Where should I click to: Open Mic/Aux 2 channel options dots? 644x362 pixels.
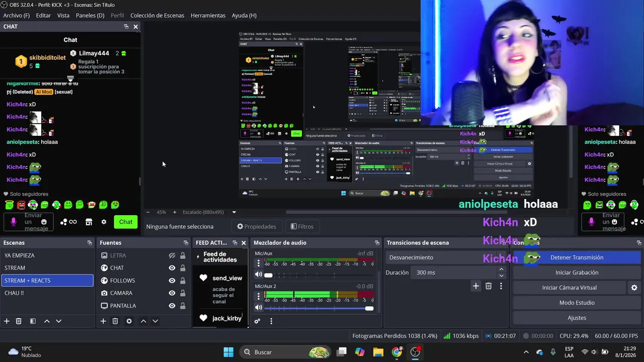pyautogui.click(x=259, y=296)
